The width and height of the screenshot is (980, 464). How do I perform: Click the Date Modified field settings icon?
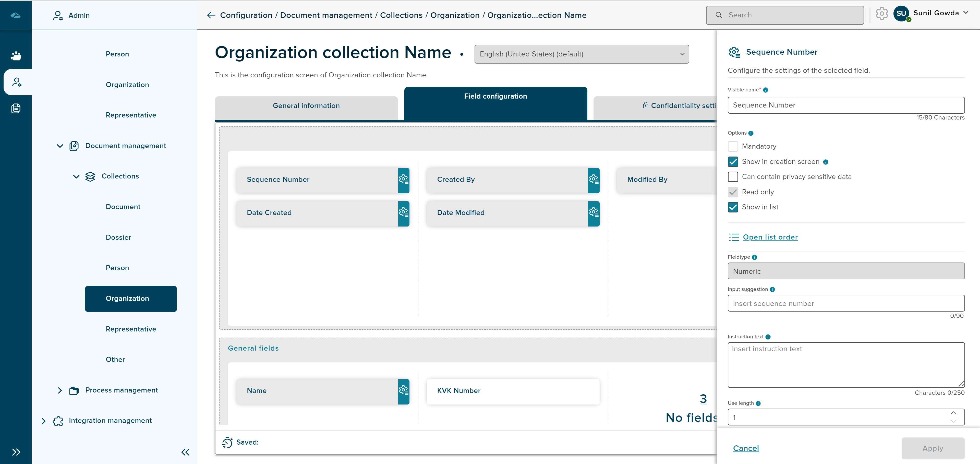[x=594, y=213]
